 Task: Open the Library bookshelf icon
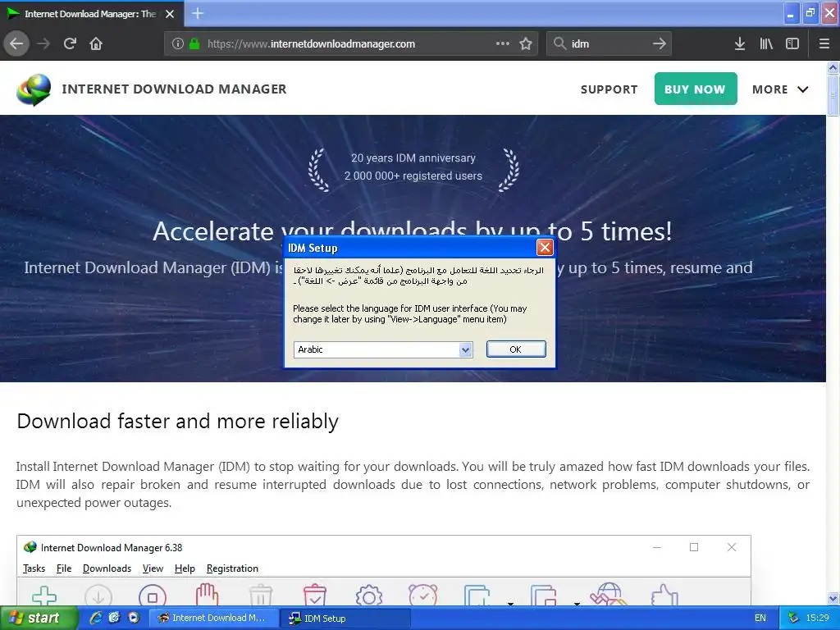[x=766, y=44]
